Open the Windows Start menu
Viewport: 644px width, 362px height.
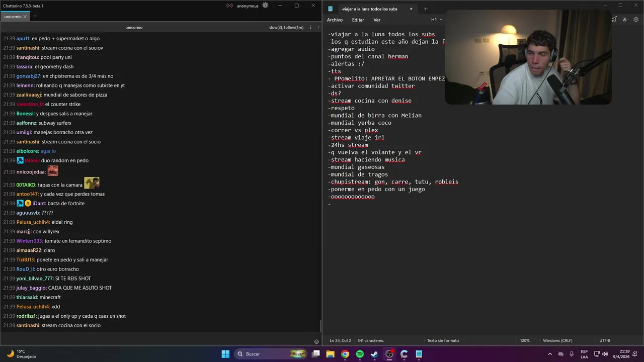tap(225, 354)
